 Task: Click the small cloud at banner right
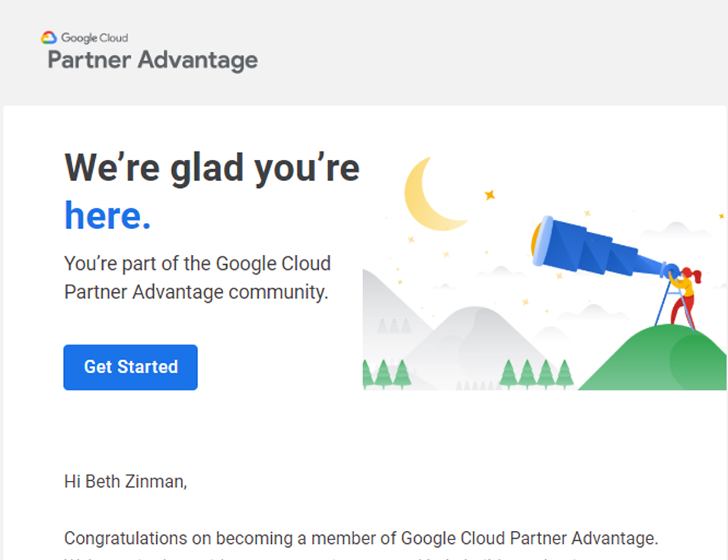click(x=677, y=228)
